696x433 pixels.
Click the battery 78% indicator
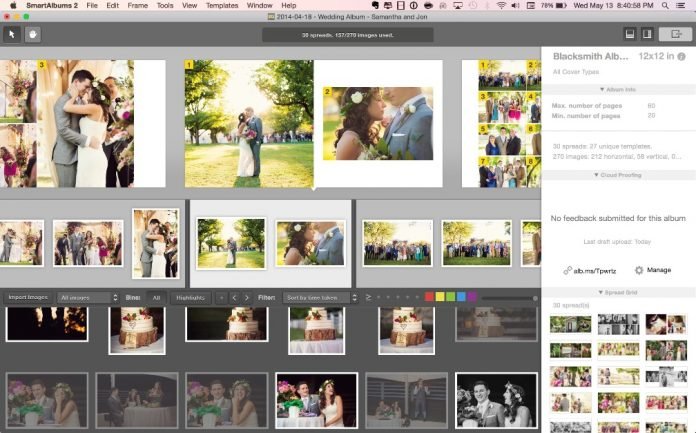[554, 5]
